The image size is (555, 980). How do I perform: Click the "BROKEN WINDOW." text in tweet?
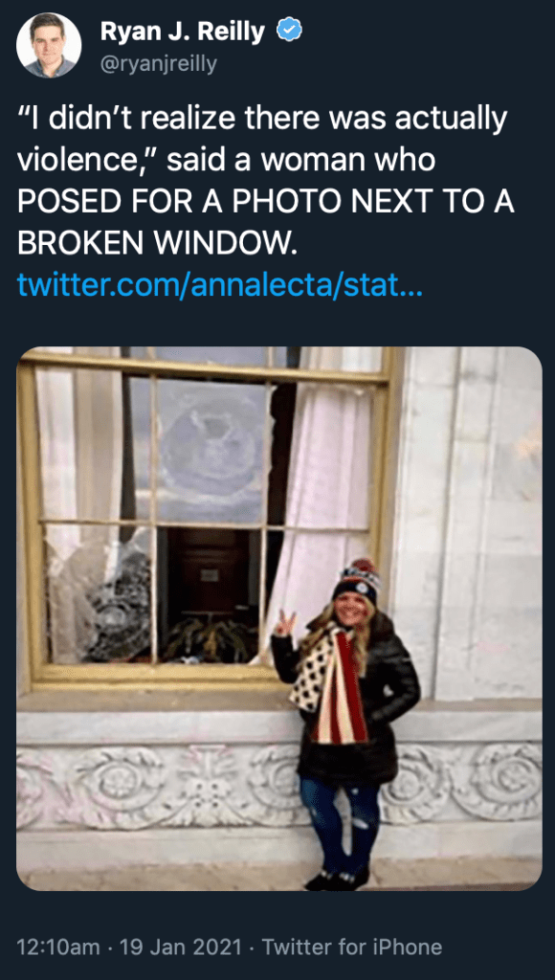click(x=155, y=244)
